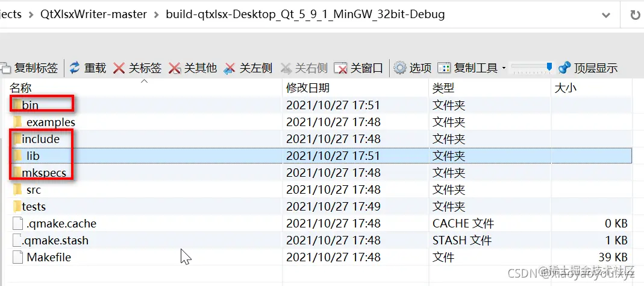Click the 关其他 (close others) toolbar button
The width and height of the screenshot is (644, 286).
tap(193, 68)
